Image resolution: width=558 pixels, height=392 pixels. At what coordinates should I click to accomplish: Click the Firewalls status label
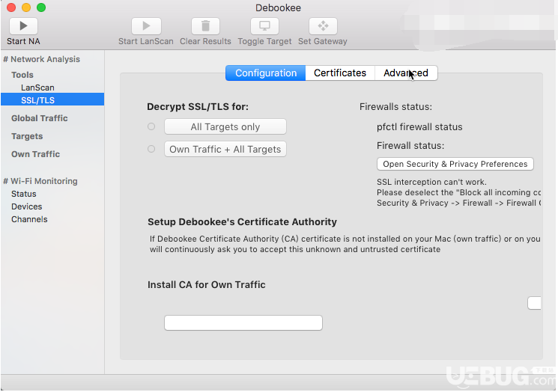tap(395, 107)
